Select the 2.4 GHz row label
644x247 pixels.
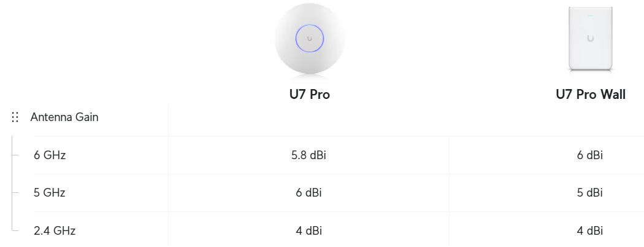click(x=55, y=230)
